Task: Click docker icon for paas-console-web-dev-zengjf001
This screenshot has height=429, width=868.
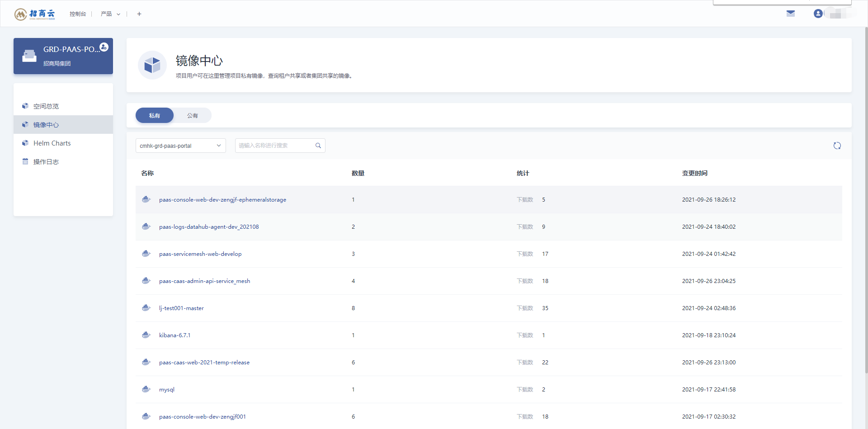Action: pyautogui.click(x=146, y=416)
